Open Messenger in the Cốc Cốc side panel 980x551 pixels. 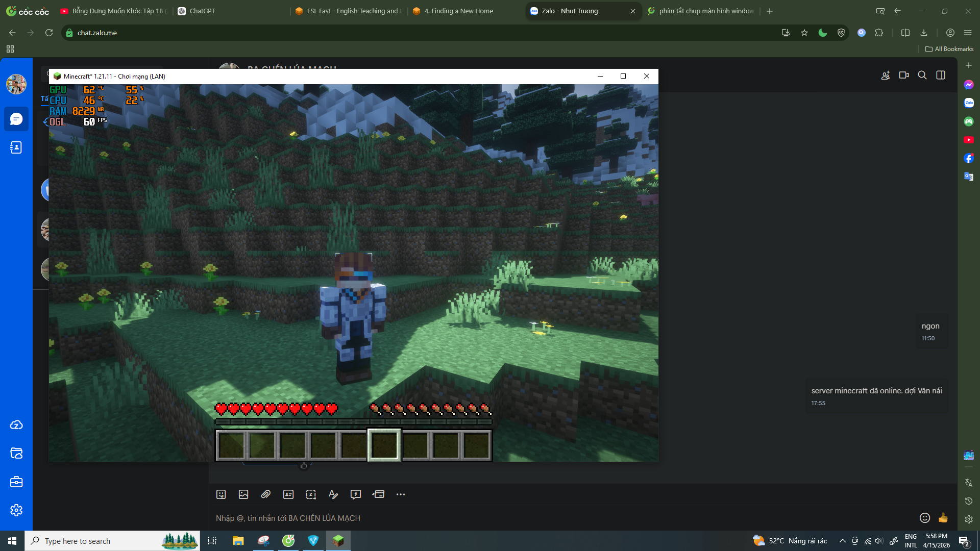(969, 85)
